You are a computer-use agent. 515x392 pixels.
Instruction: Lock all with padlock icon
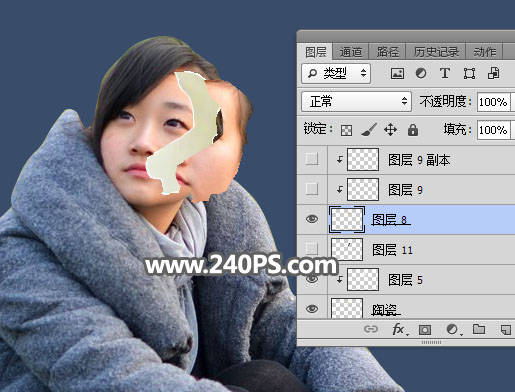click(413, 130)
